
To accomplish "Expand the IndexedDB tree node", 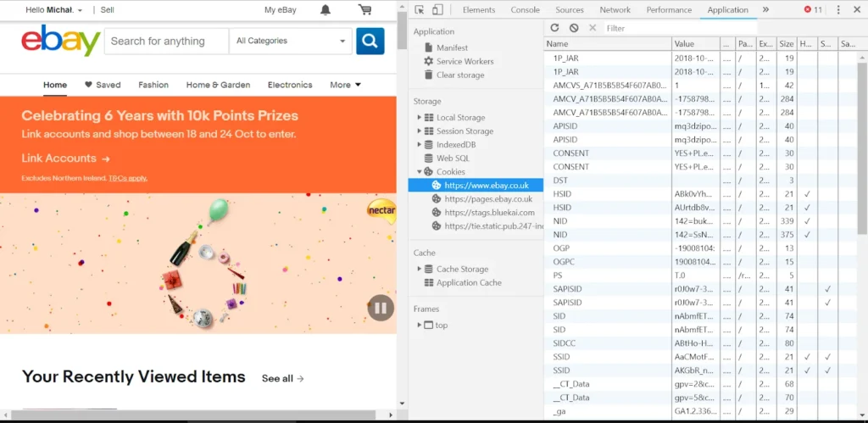I will [x=419, y=145].
